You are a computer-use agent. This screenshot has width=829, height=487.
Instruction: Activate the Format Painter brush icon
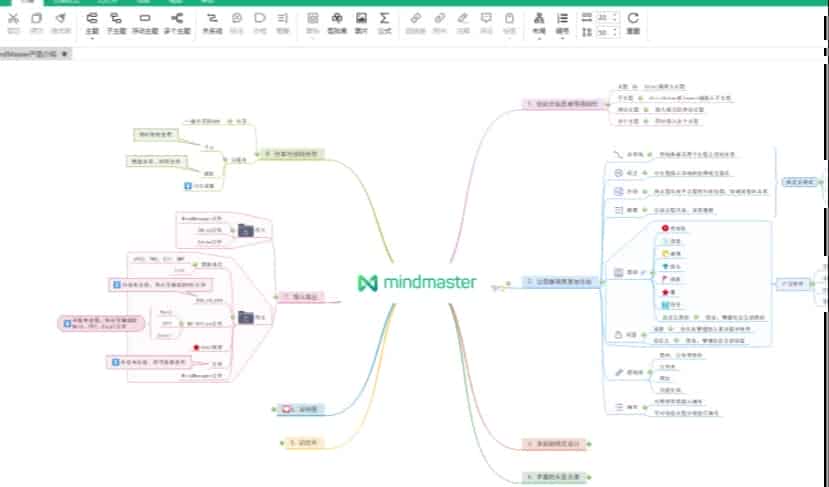pos(61,19)
